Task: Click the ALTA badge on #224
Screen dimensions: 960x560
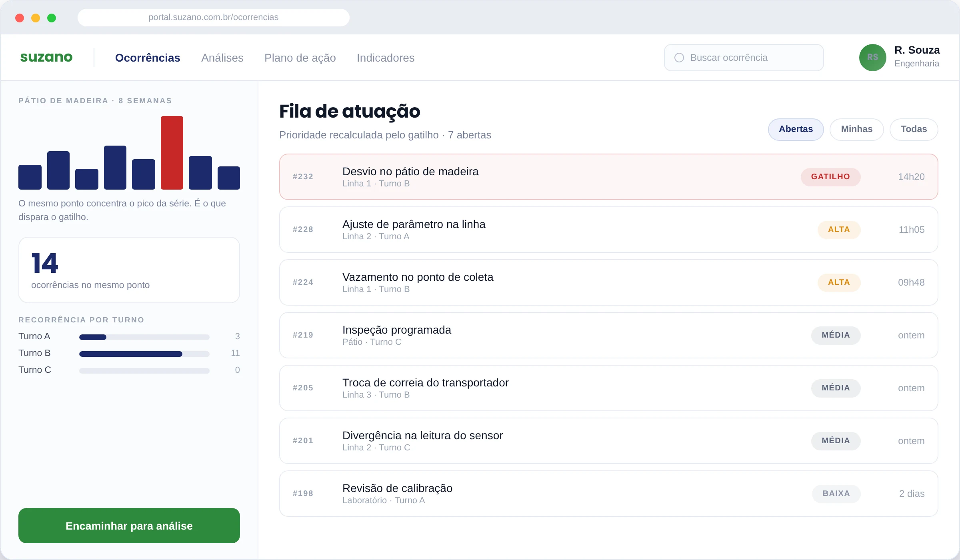Action: (839, 282)
